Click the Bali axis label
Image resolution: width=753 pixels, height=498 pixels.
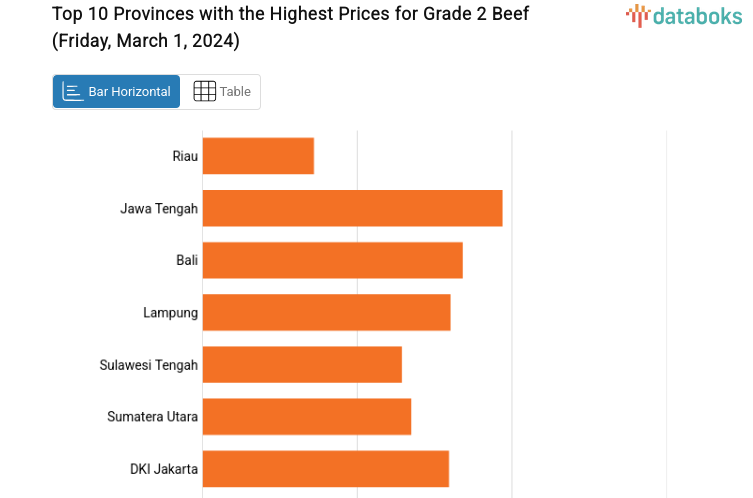point(187,260)
